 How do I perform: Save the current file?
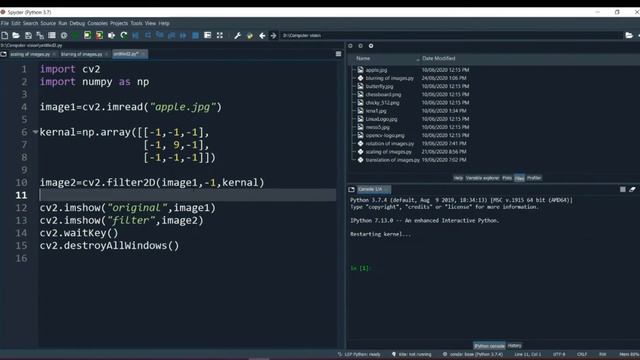pyautogui.click(x=28, y=36)
